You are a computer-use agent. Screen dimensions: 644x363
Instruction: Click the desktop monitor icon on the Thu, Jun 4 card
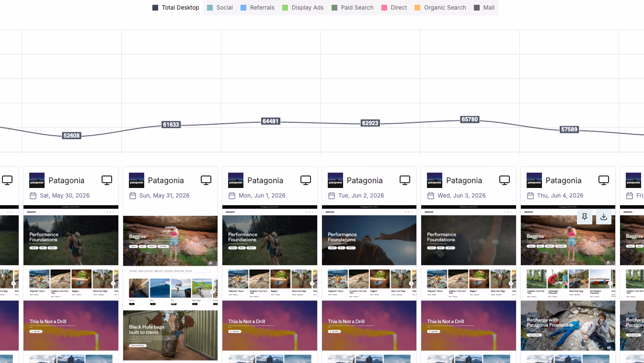(604, 180)
